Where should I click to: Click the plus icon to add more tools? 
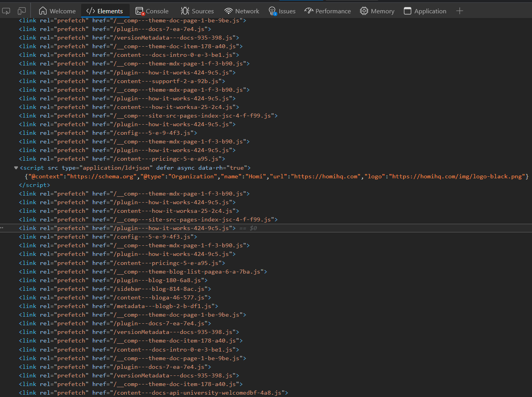pyautogui.click(x=459, y=11)
